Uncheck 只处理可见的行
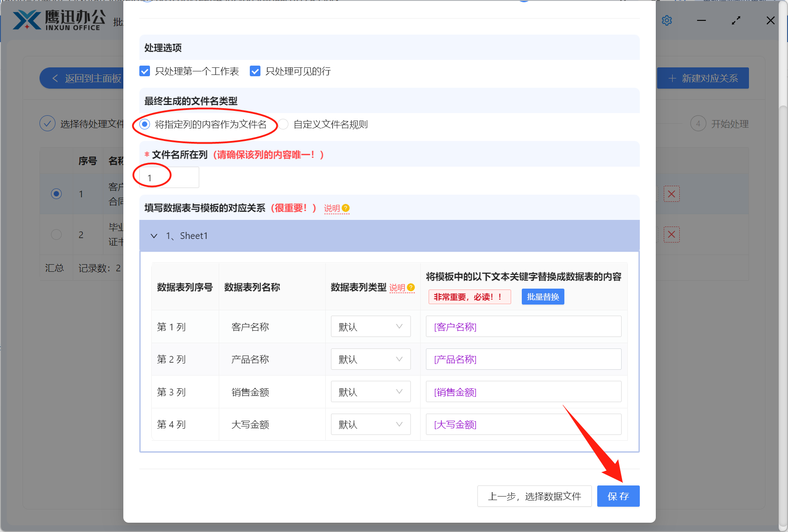The height and width of the screenshot is (532, 788). pos(255,71)
